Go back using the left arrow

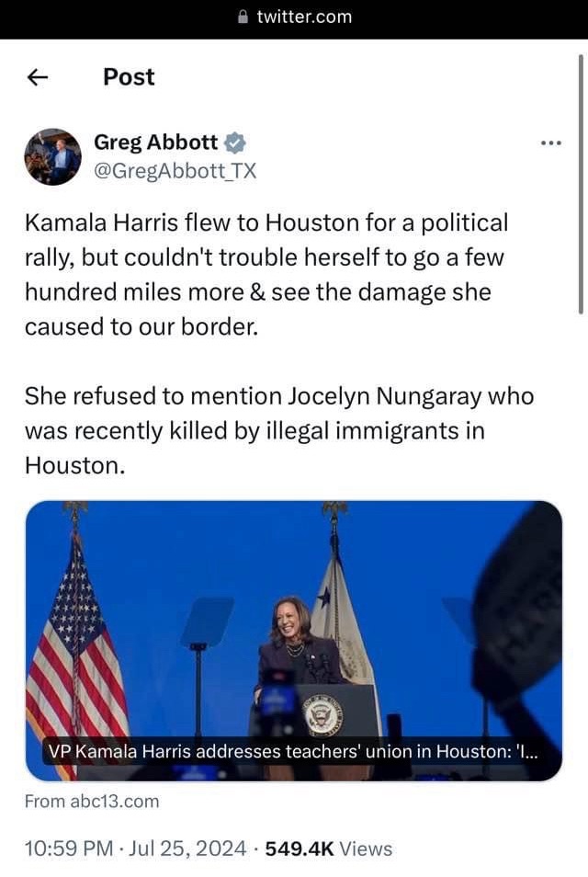tap(38, 77)
